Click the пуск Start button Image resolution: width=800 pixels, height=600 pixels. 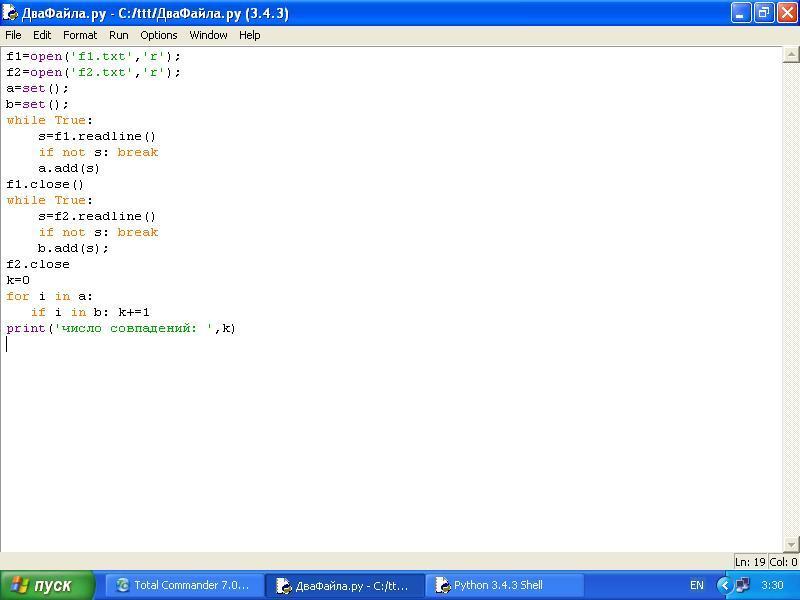47,585
